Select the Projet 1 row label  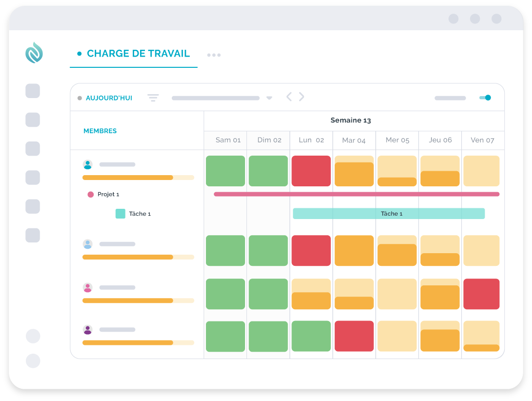coord(108,194)
